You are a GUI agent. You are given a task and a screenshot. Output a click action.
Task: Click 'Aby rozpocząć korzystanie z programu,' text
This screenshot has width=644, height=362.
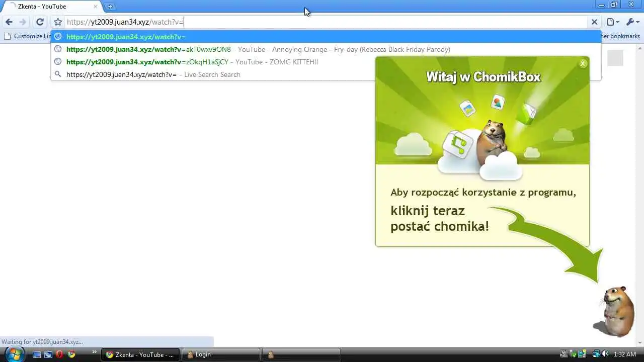(483, 192)
